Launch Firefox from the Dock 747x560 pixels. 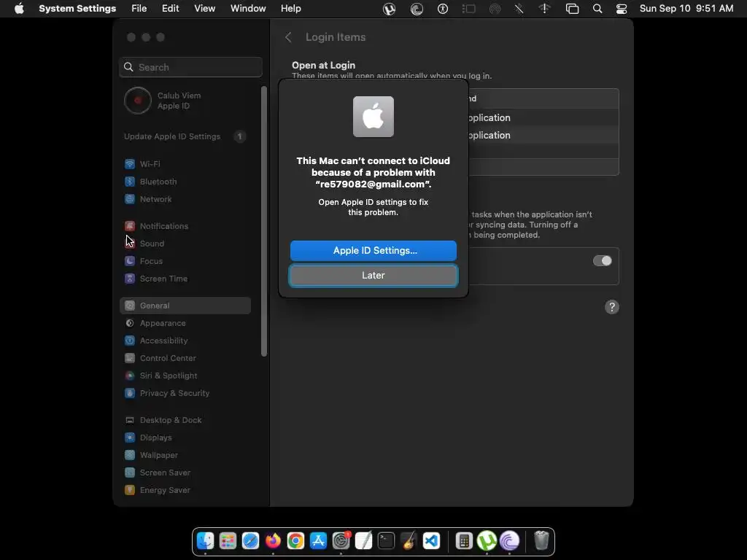tap(273, 541)
